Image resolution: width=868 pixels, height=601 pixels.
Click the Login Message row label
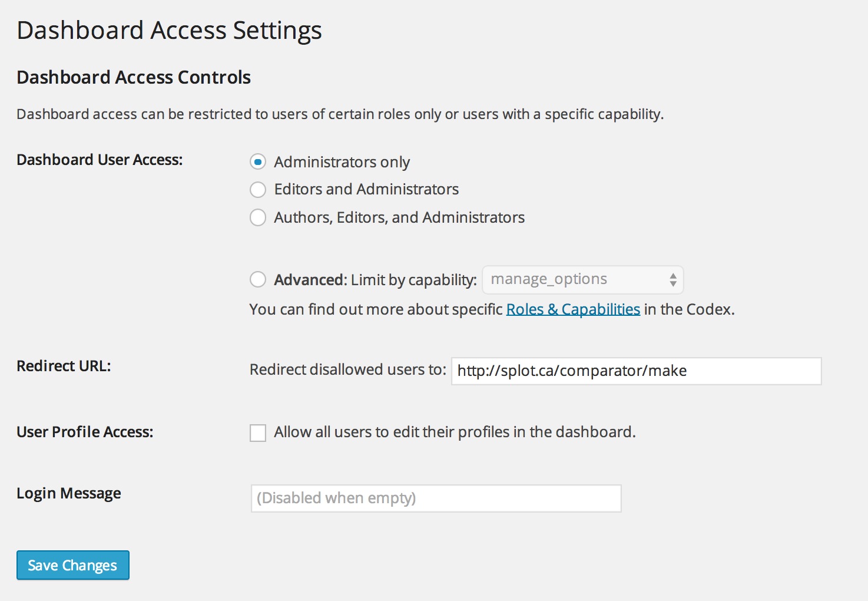pos(69,493)
